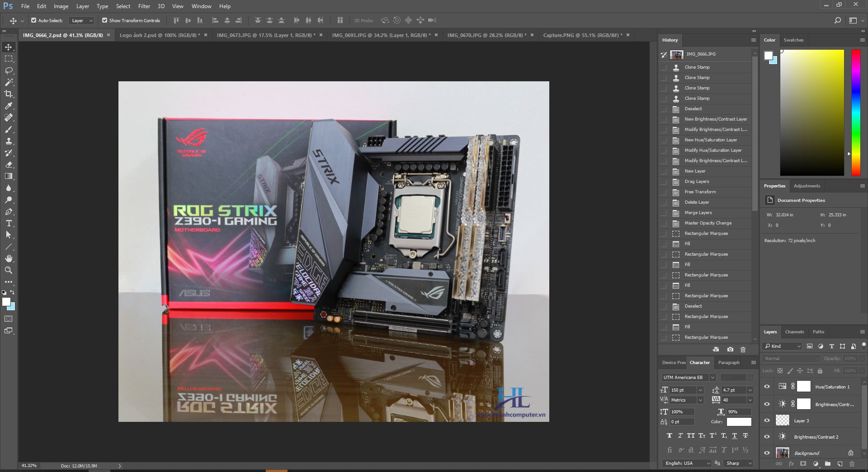Open leading 4.7 pt dropdown

click(x=750, y=390)
